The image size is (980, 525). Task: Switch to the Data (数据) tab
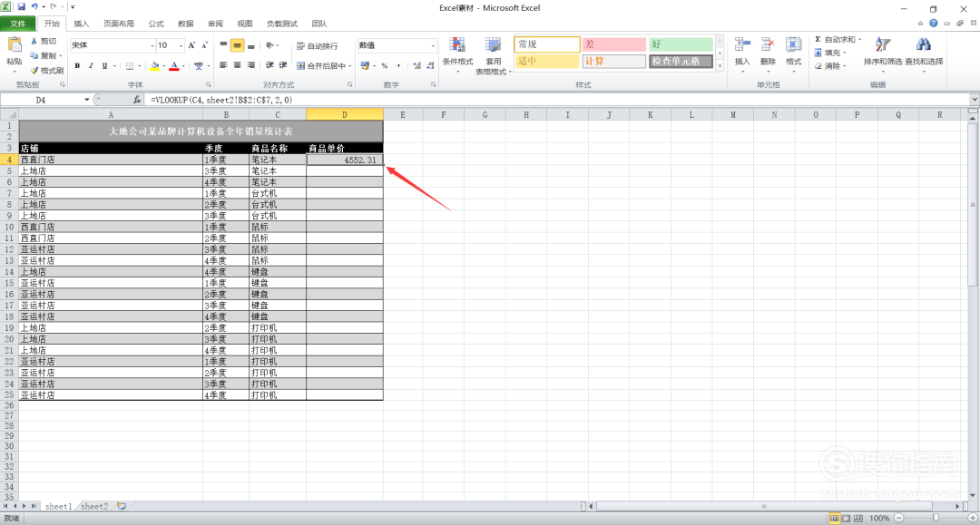tap(186, 24)
